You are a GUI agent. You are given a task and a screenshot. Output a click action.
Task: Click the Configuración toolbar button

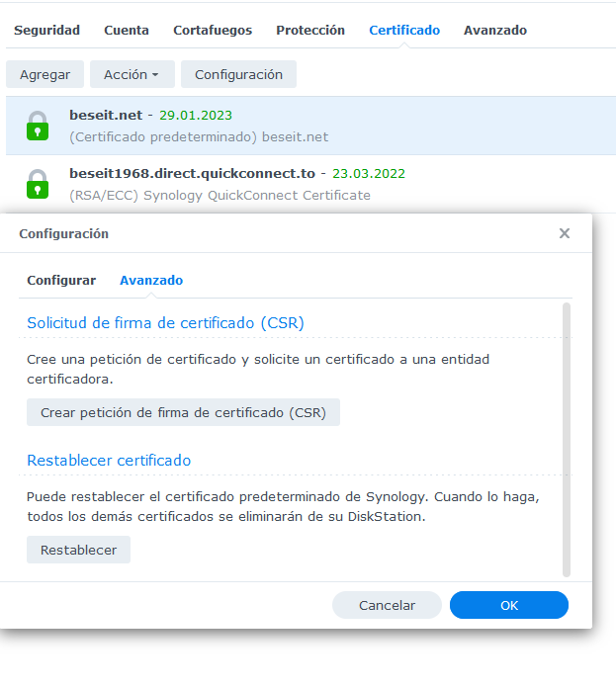click(238, 74)
